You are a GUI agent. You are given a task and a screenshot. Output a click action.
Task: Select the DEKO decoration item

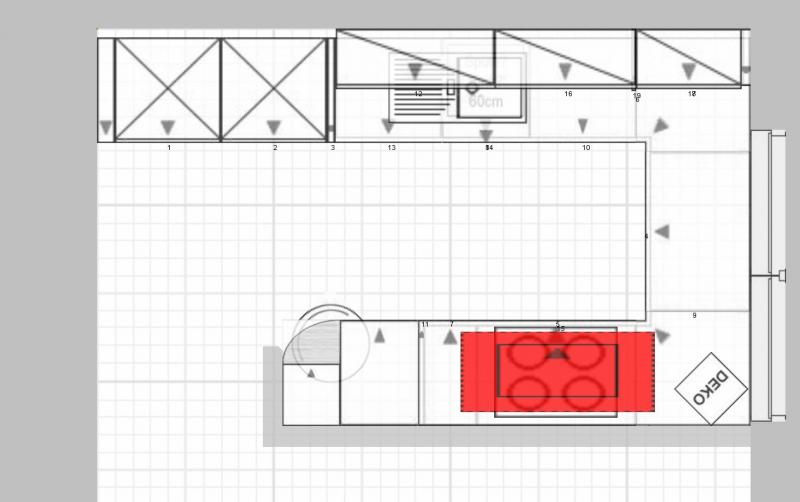point(711,388)
